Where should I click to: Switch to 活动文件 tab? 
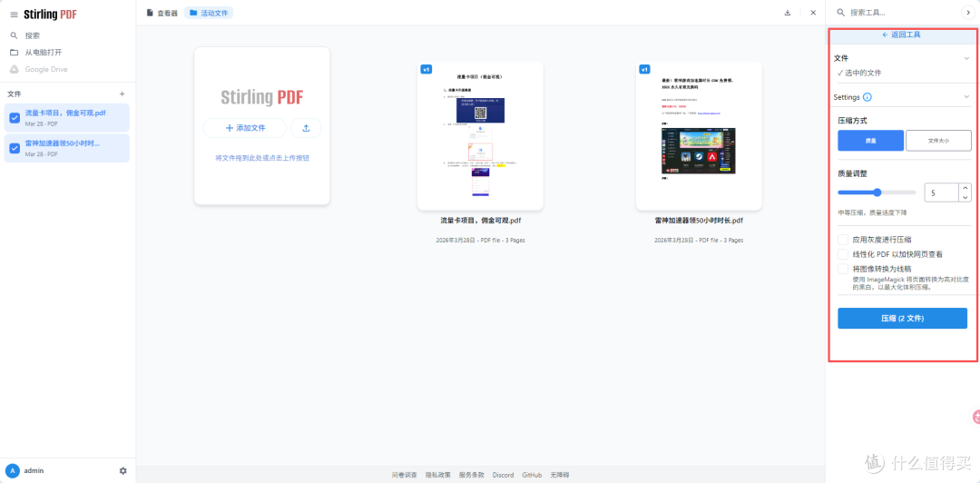pos(209,13)
